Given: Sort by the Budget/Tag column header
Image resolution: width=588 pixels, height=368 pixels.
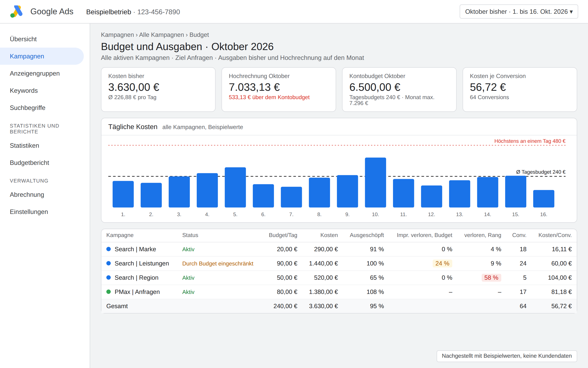Looking at the screenshot, I should 283,235.
